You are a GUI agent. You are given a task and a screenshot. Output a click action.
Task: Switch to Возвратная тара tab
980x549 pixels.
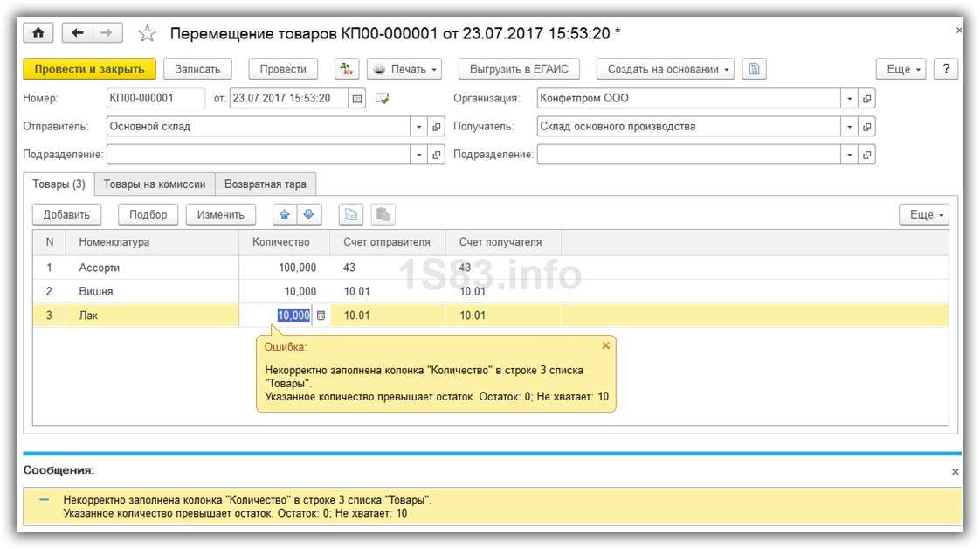click(x=265, y=184)
